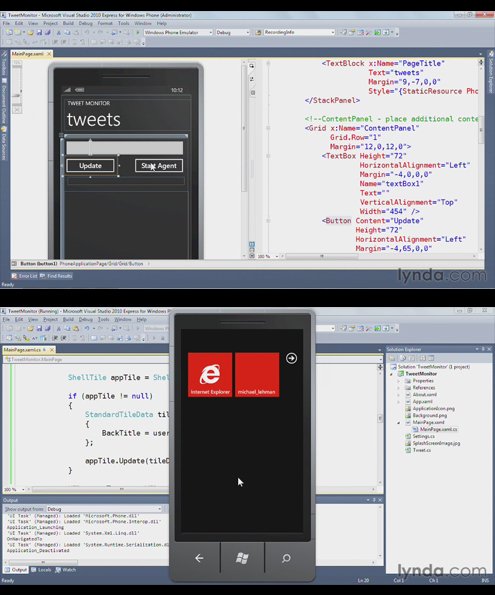Open Project menu in bottom Visual Studio window
Screen dimensions: 495x595
tap(50, 320)
